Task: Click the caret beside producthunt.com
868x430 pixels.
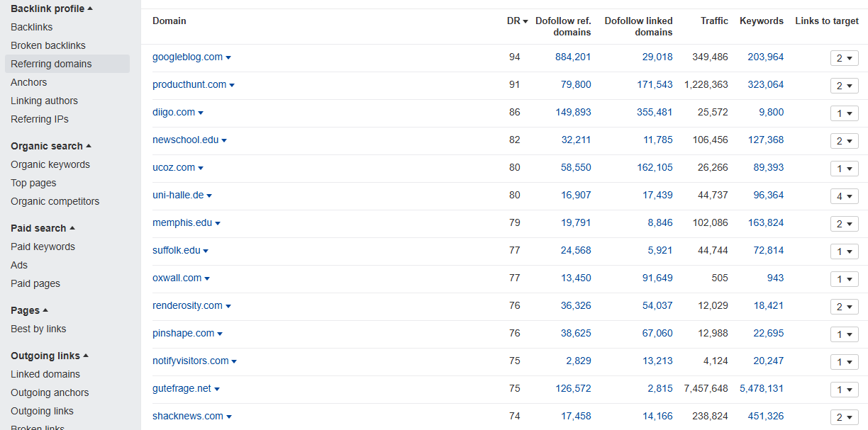Action: (x=232, y=85)
